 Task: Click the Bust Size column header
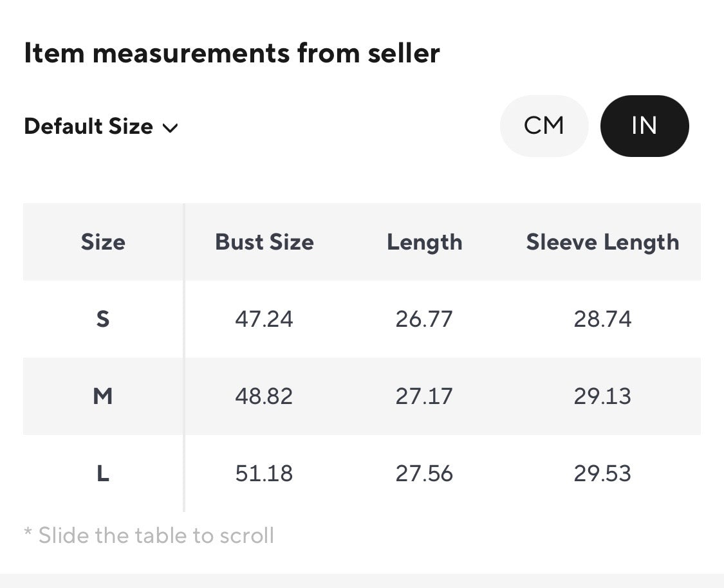(264, 242)
